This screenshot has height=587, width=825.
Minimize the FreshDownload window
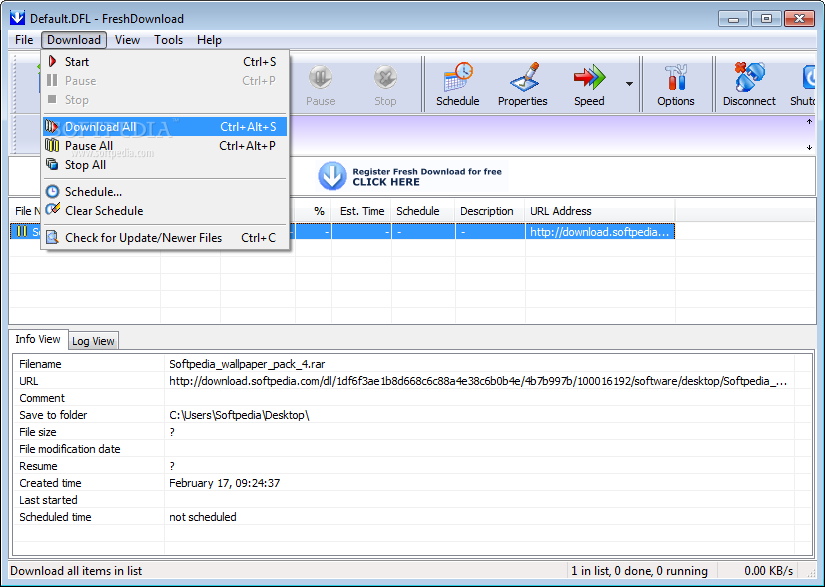[733, 18]
